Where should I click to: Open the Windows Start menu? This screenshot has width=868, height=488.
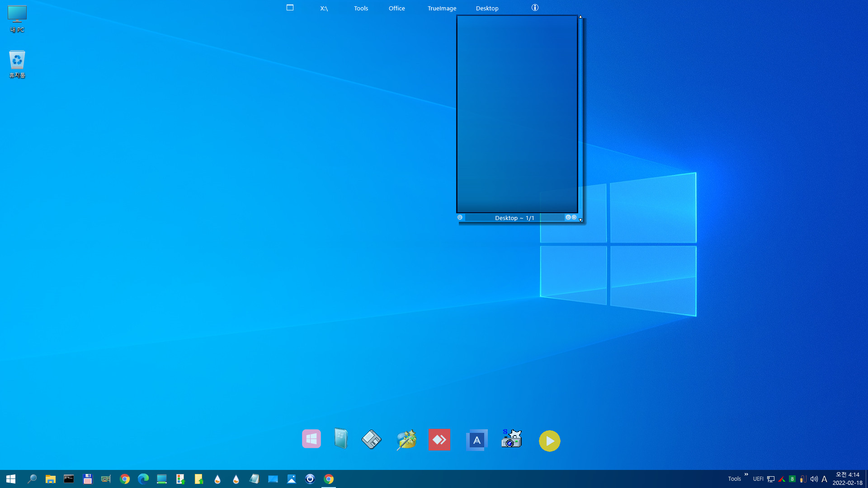coord(11,479)
